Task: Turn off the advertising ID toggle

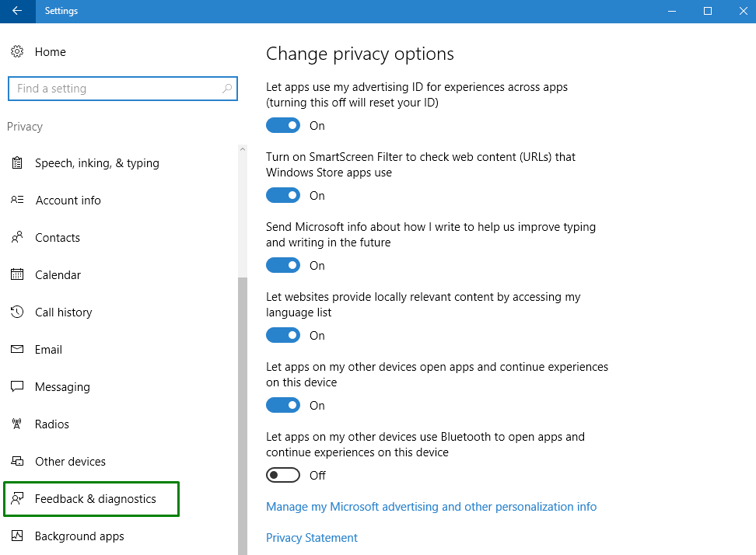Action: (x=283, y=126)
